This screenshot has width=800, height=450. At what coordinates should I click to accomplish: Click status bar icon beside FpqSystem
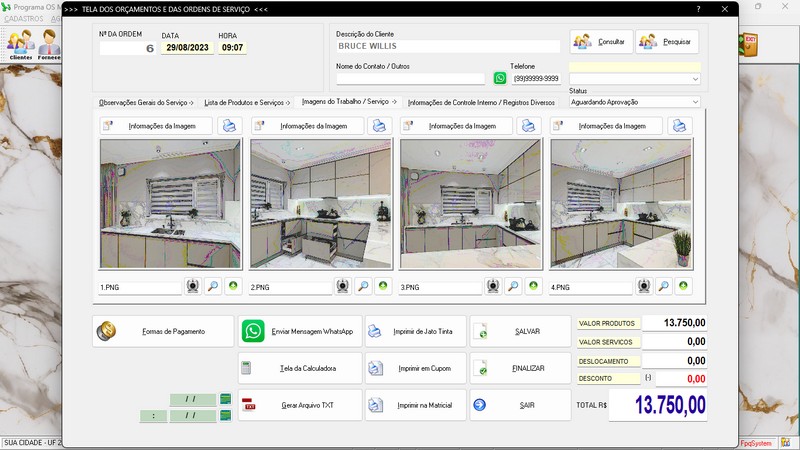click(786, 443)
